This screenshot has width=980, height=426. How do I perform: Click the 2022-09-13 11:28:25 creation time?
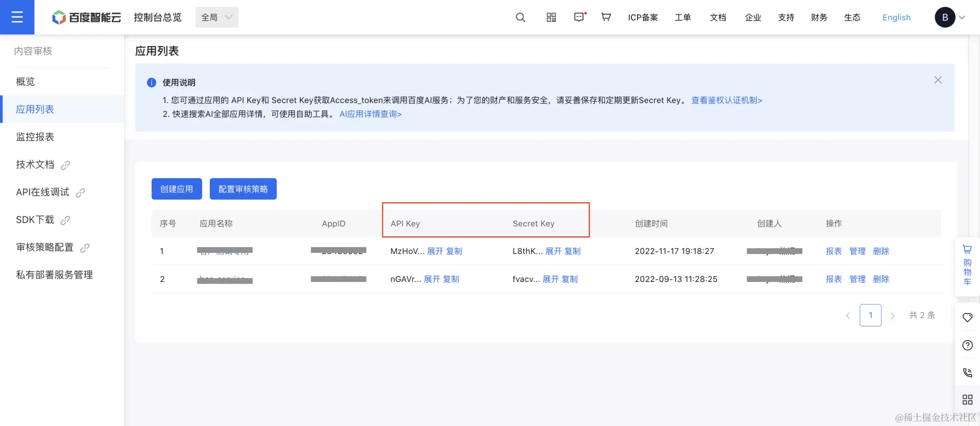pos(676,279)
